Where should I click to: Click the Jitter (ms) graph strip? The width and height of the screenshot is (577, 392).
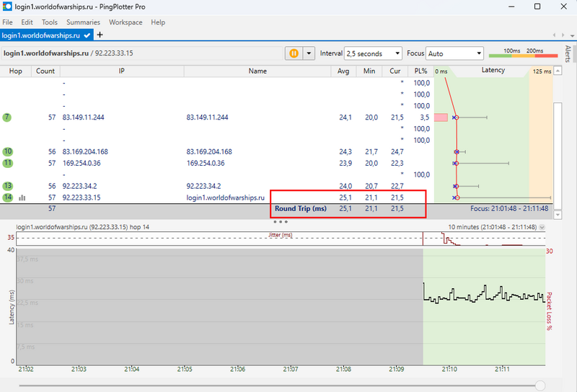pos(281,239)
